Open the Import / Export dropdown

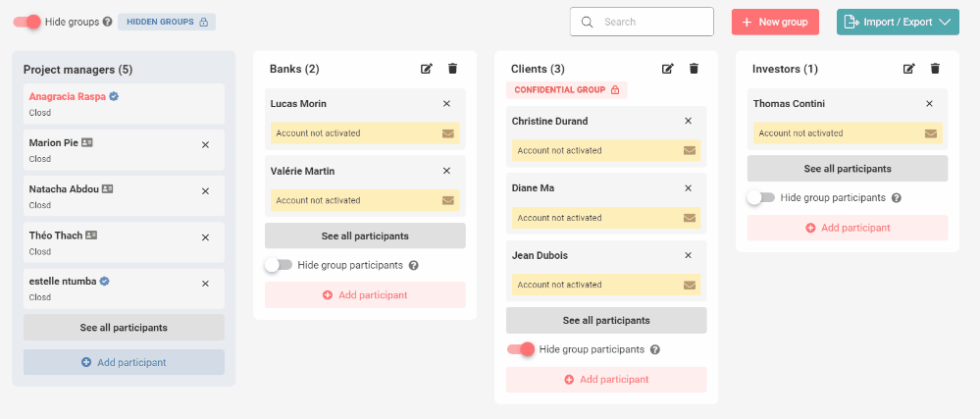(898, 22)
